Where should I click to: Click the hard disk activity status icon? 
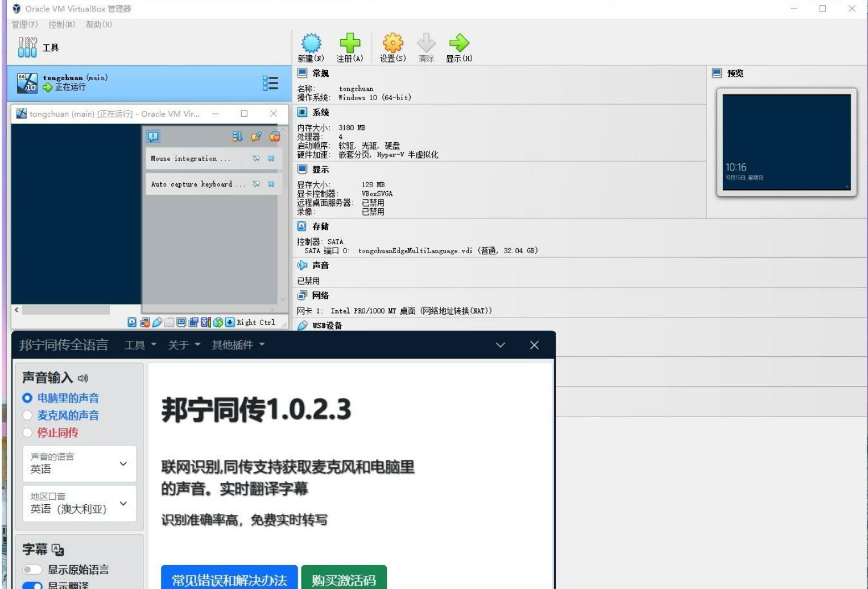click(x=132, y=322)
